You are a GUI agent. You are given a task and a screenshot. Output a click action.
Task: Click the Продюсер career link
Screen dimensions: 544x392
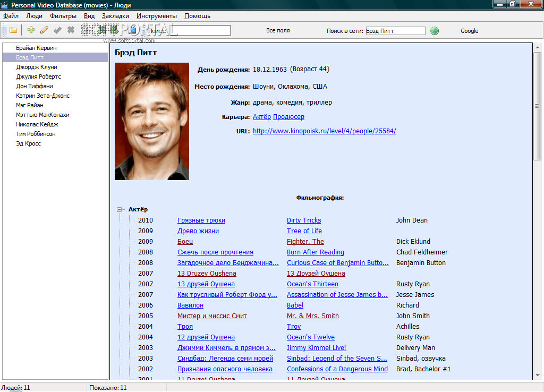tap(288, 117)
